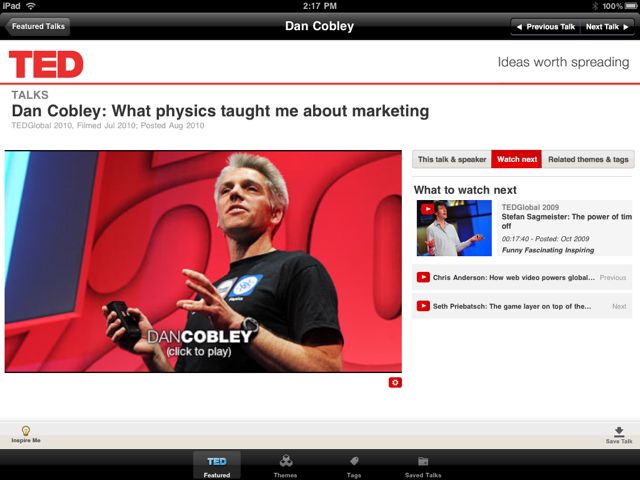The width and height of the screenshot is (640, 480).
Task: Click the talk title heading
Action: 220,111
